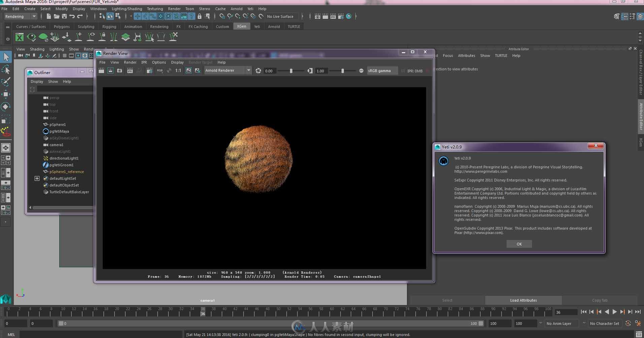Click the IPR render icon in Render View
Viewport: 644px width, 338px height.
point(130,70)
